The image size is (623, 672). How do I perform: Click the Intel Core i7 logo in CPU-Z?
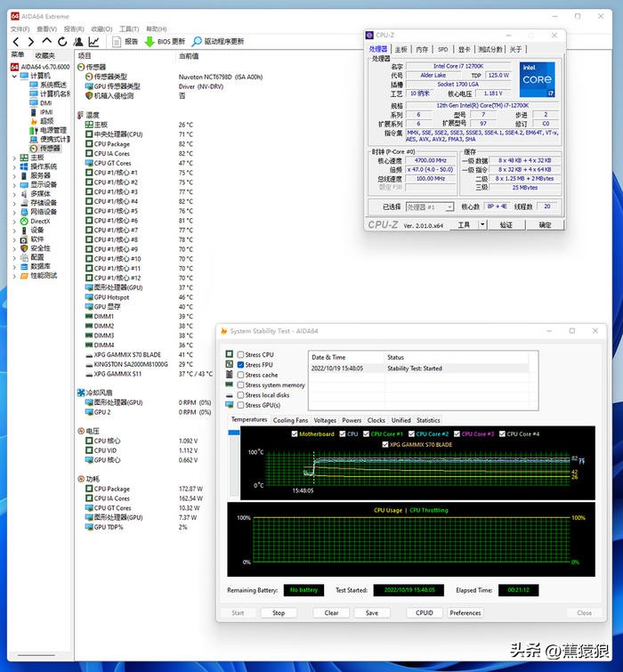538,80
